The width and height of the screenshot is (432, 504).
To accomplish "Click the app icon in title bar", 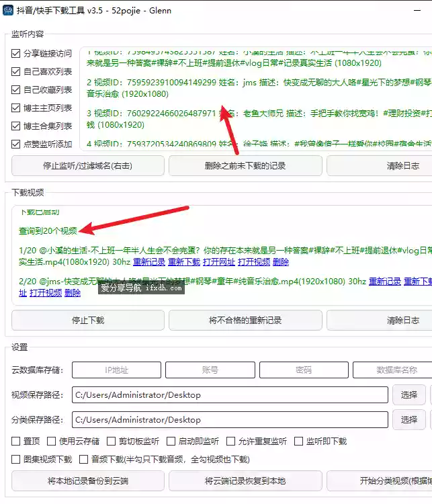I will point(8,10).
